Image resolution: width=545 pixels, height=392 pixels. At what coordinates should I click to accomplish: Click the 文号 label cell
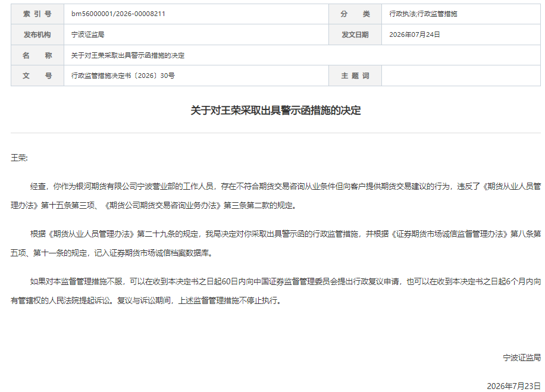click(37, 76)
